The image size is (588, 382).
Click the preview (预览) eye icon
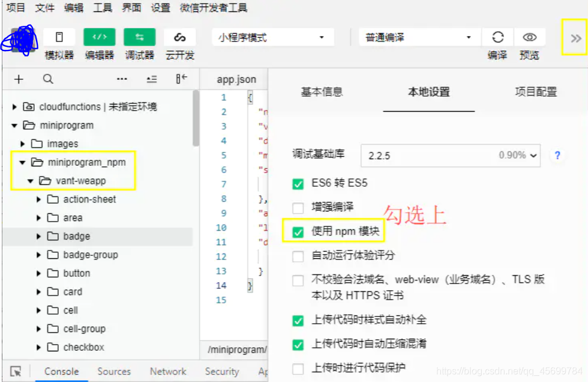[x=529, y=37]
